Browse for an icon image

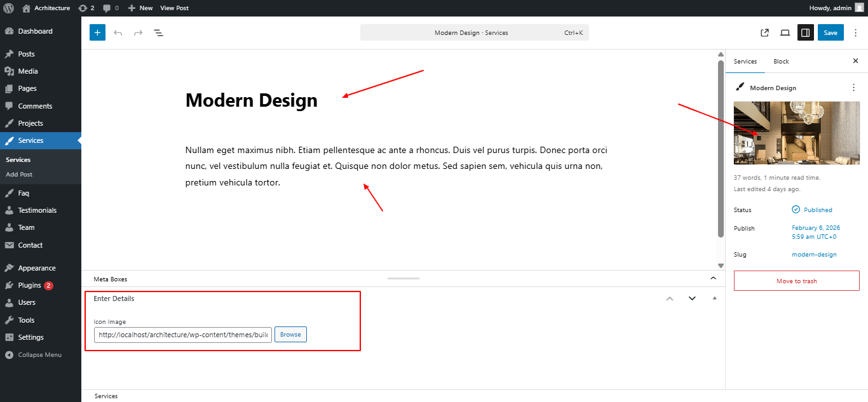point(290,335)
